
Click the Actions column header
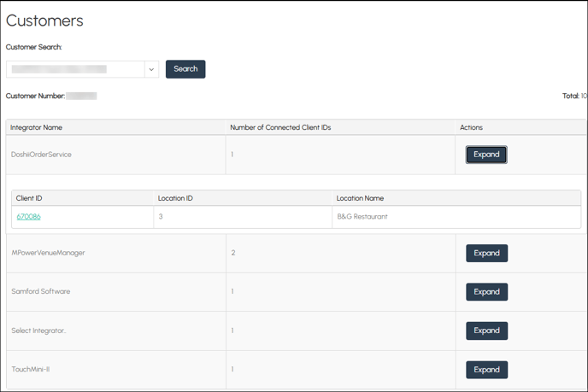[x=471, y=127]
